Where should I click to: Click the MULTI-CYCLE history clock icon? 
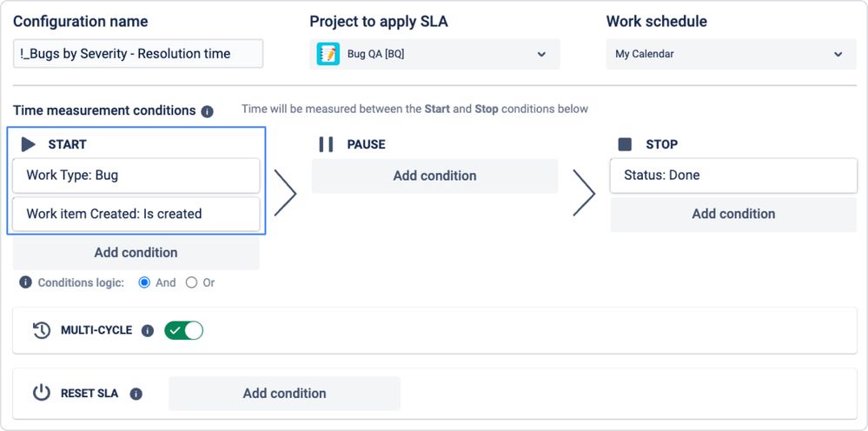click(x=41, y=330)
